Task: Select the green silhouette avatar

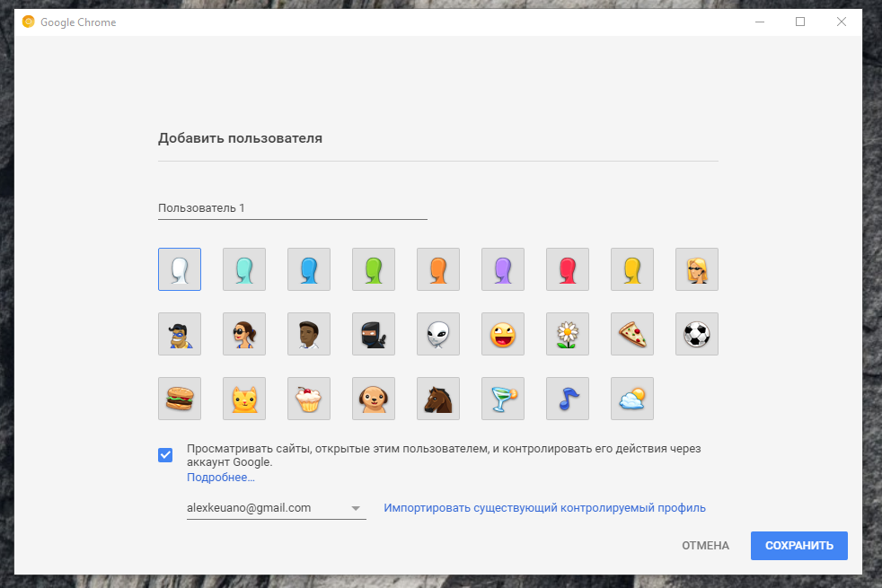Action: pyautogui.click(x=374, y=269)
